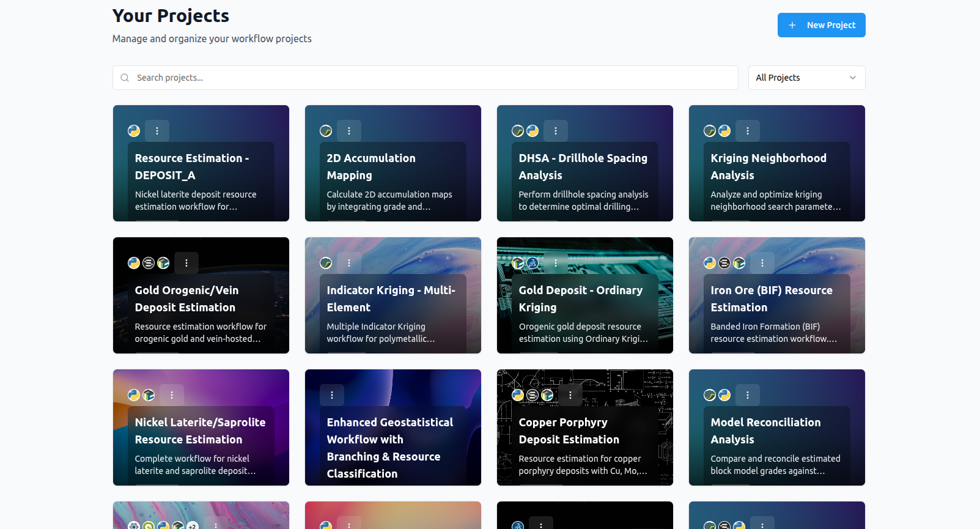The image size is (980, 529).
Task: Open Gold Deposit - Ordinary Kriging project title
Action: tap(581, 298)
